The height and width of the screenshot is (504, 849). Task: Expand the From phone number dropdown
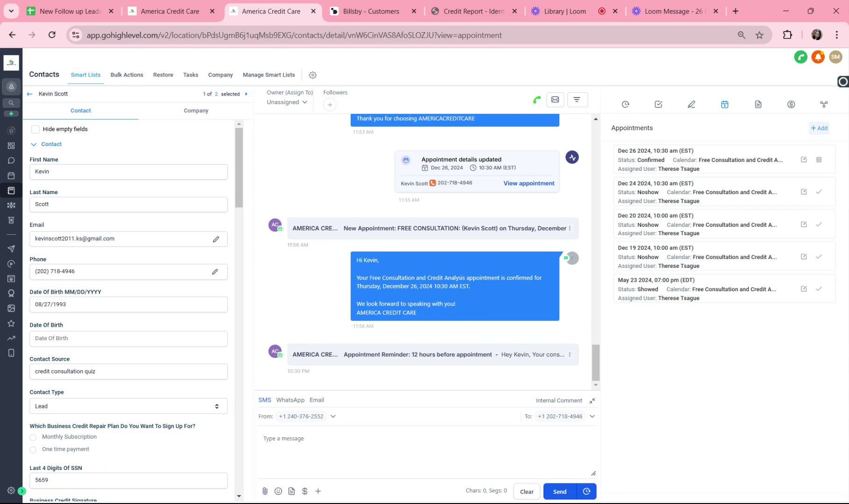(x=333, y=416)
